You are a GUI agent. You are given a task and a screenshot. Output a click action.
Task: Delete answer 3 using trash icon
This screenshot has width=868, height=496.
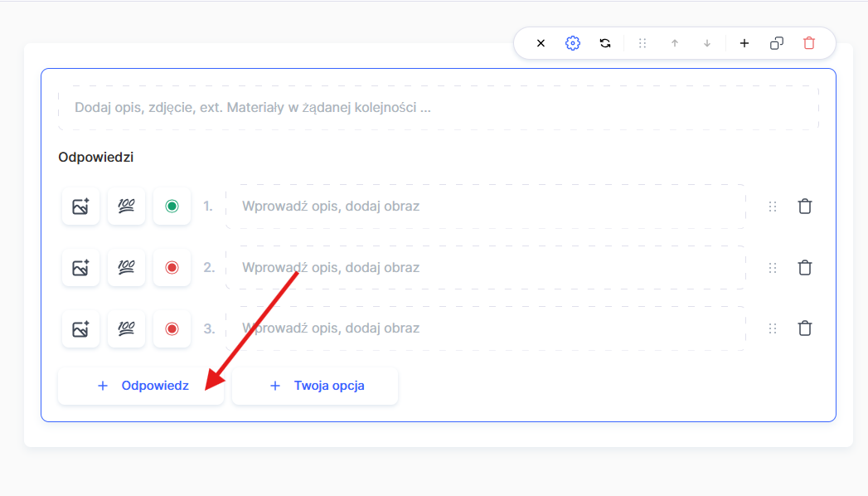tap(804, 328)
